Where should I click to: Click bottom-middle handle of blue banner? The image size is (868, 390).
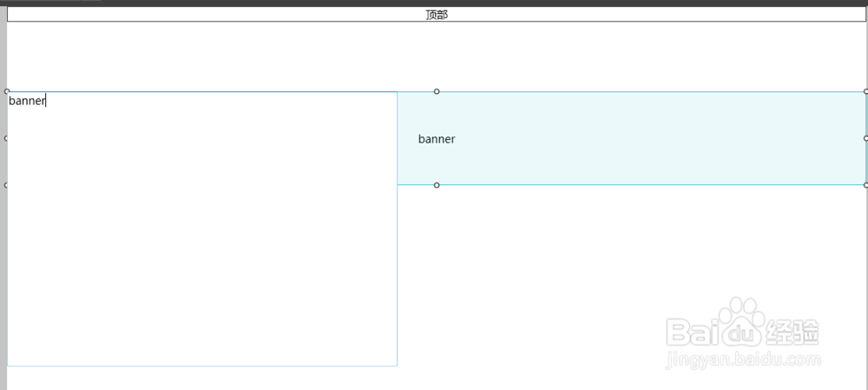[437, 185]
